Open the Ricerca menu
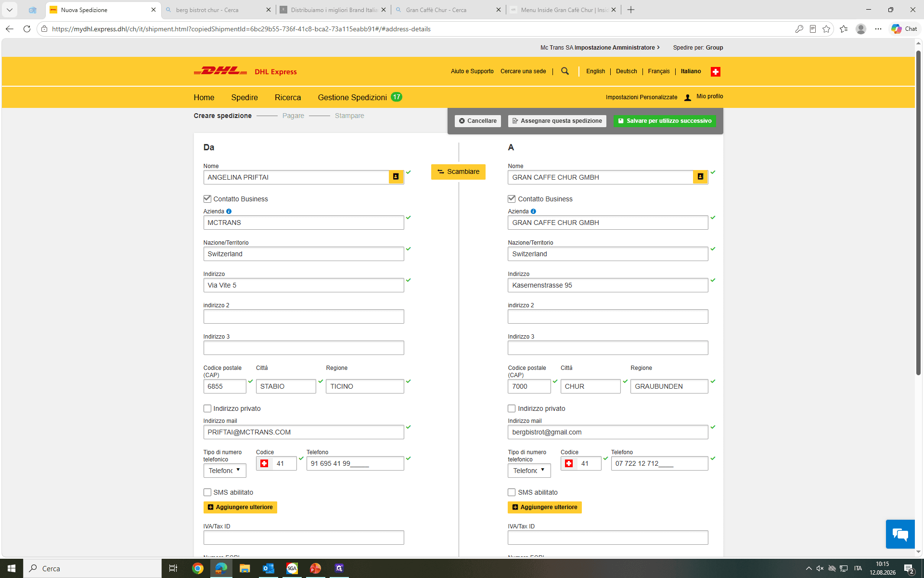The width and height of the screenshot is (924, 578). tap(288, 97)
